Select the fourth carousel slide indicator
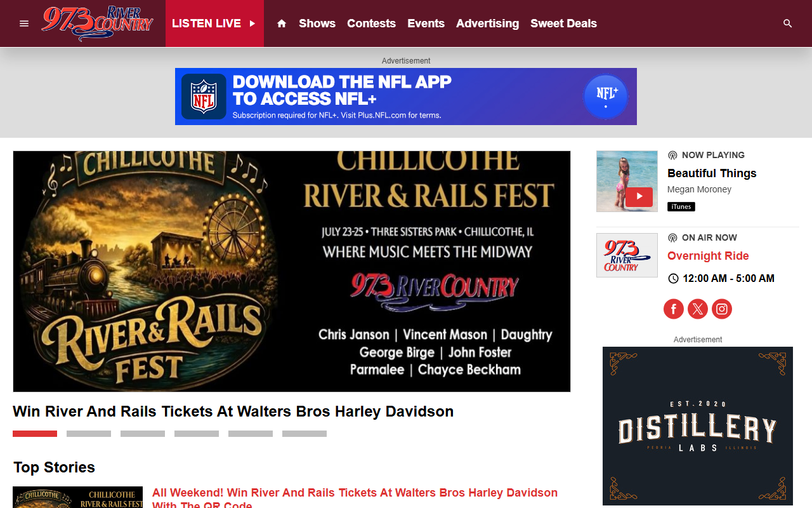The image size is (812, 508). point(197,434)
